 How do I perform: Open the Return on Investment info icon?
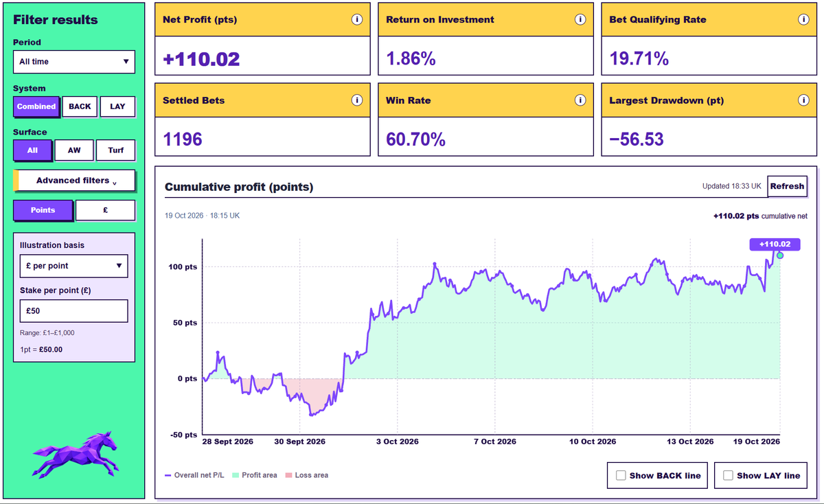click(580, 20)
